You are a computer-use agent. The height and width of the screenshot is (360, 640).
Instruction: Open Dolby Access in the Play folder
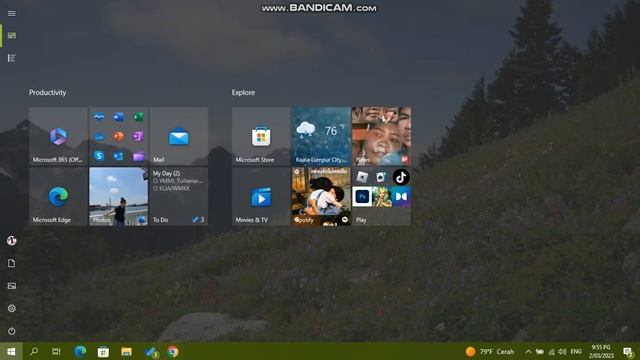coord(401,197)
